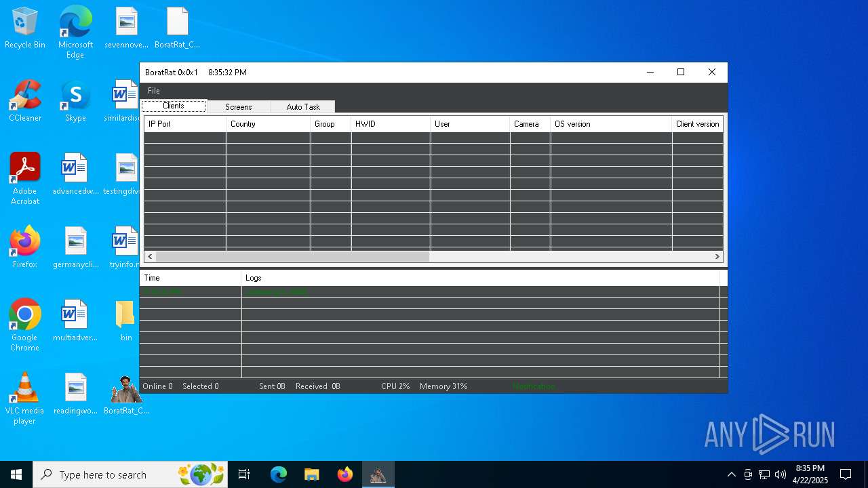Click the Selected 0 status label
The image size is (868, 488).
click(x=200, y=386)
